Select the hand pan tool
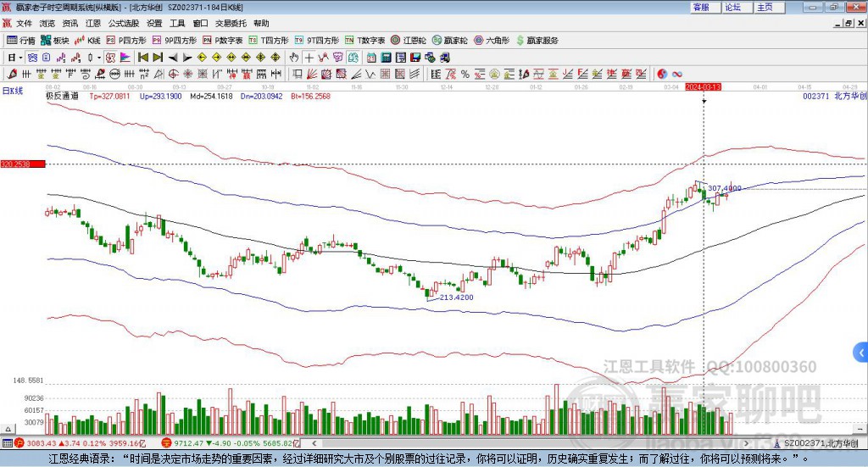This screenshot has height=467, width=868. coord(294,58)
